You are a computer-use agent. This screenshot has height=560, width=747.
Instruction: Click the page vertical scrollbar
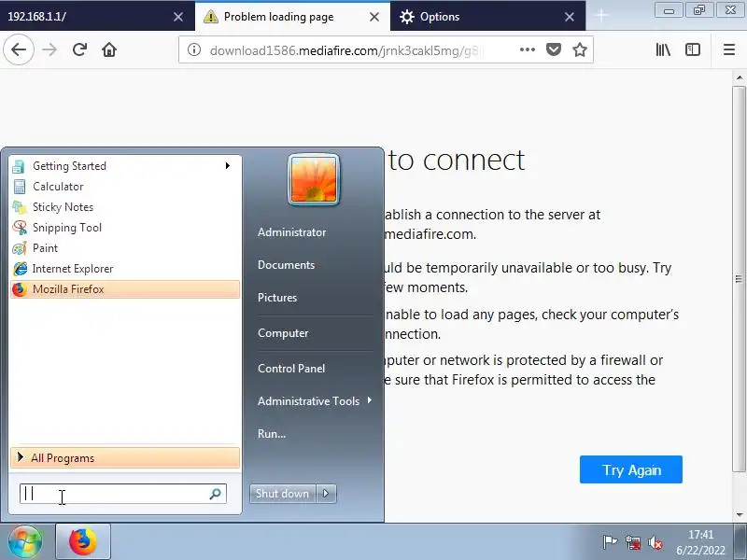pos(739,278)
